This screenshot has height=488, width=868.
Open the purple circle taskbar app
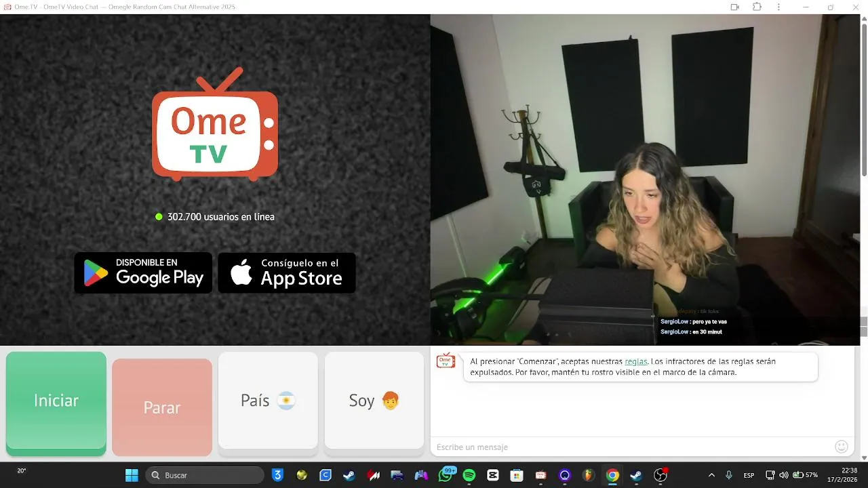point(565,475)
